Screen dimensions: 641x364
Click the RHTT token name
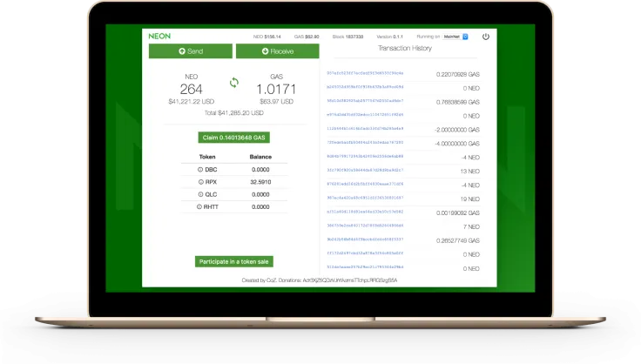point(211,207)
